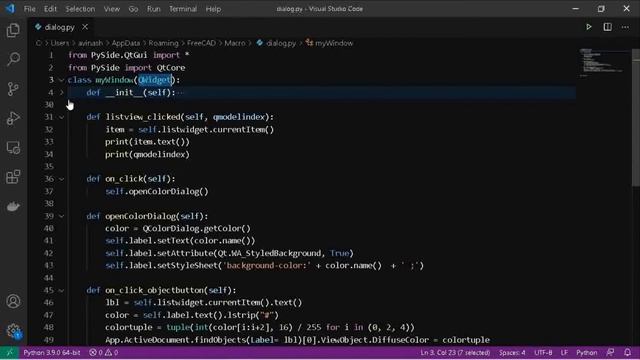Click 'background-color:' string on line 43
The image size is (640, 360).
tap(267, 266)
